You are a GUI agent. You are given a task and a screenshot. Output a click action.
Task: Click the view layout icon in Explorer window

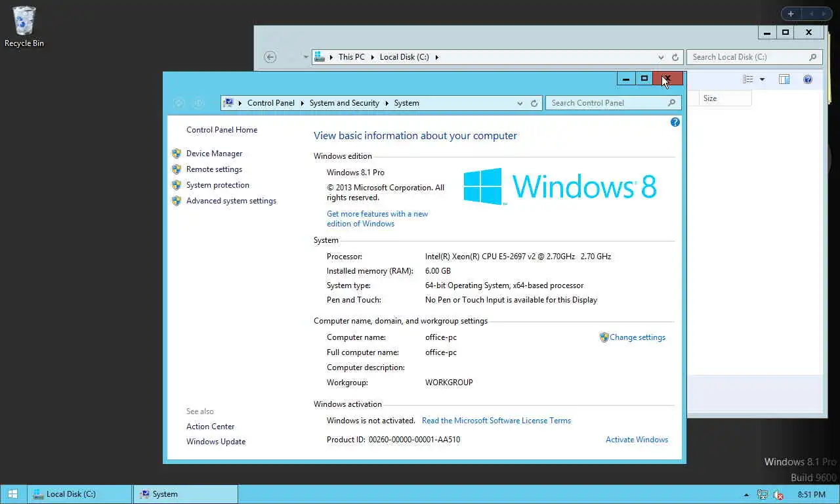click(x=748, y=79)
